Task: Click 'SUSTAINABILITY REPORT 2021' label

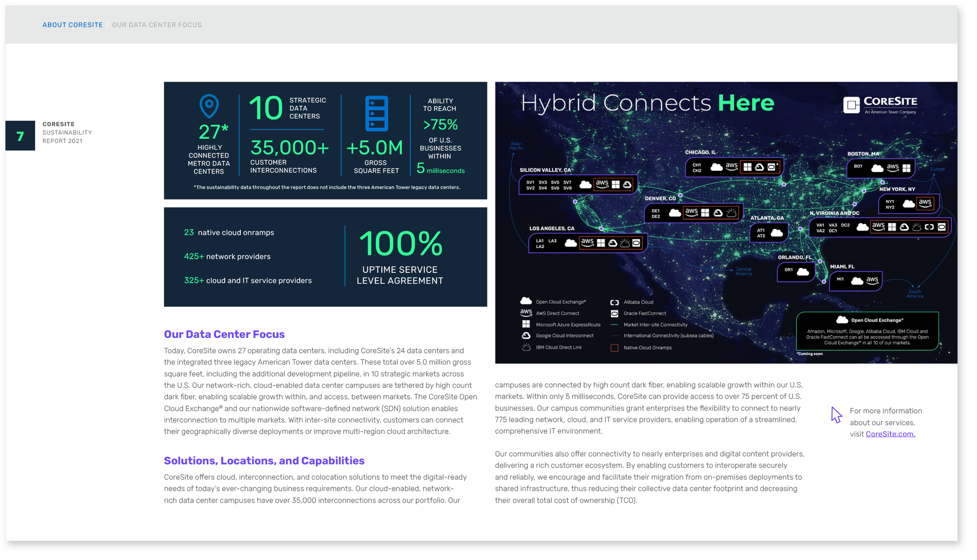Action: (67, 137)
